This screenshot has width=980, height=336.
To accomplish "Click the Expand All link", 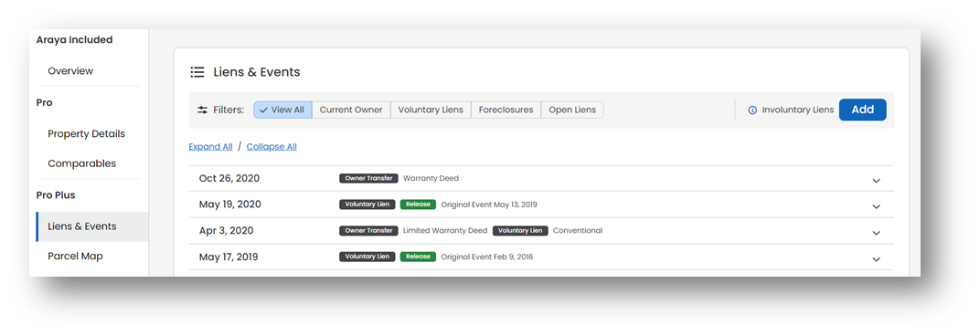I will (210, 147).
